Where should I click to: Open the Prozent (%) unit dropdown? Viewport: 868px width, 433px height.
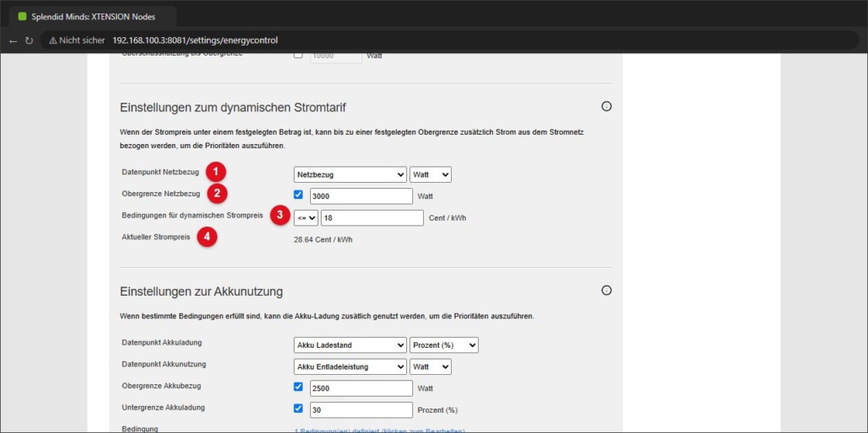coord(444,345)
